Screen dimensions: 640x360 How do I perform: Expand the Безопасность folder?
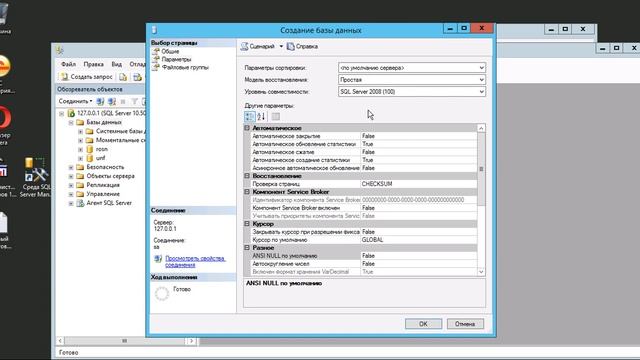pos(71,167)
